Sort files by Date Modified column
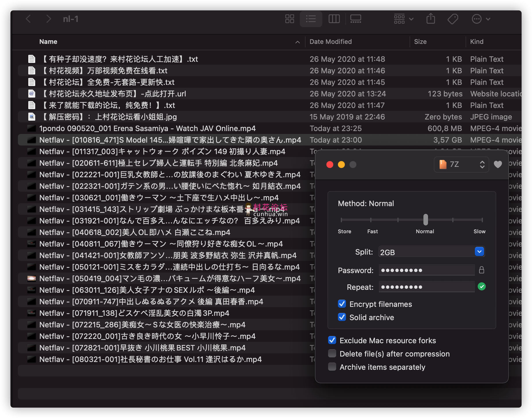 pos(331,42)
